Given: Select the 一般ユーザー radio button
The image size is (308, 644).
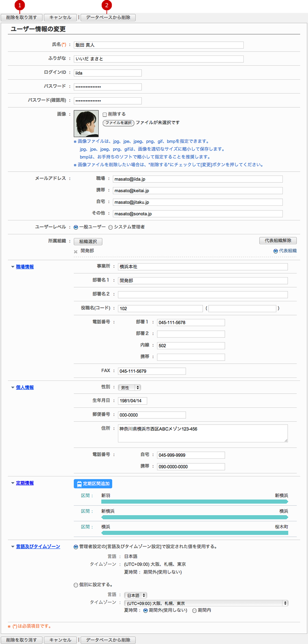Looking at the screenshot, I should tap(76, 227).
